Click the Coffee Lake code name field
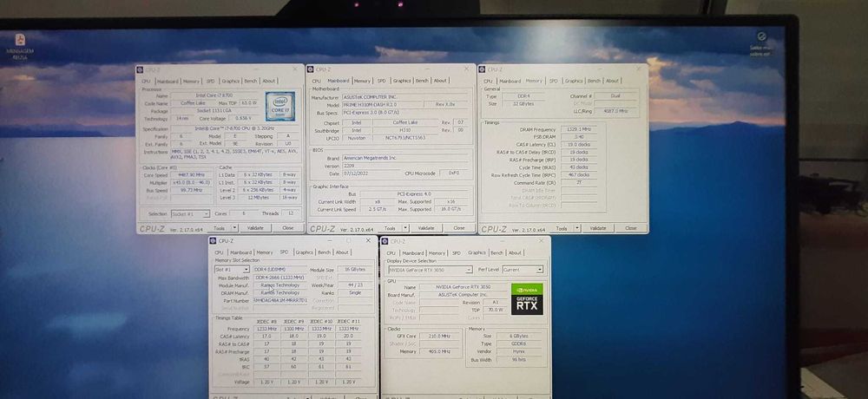Image resolution: width=868 pixels, height=399 pixels. (x=192, y=103)
